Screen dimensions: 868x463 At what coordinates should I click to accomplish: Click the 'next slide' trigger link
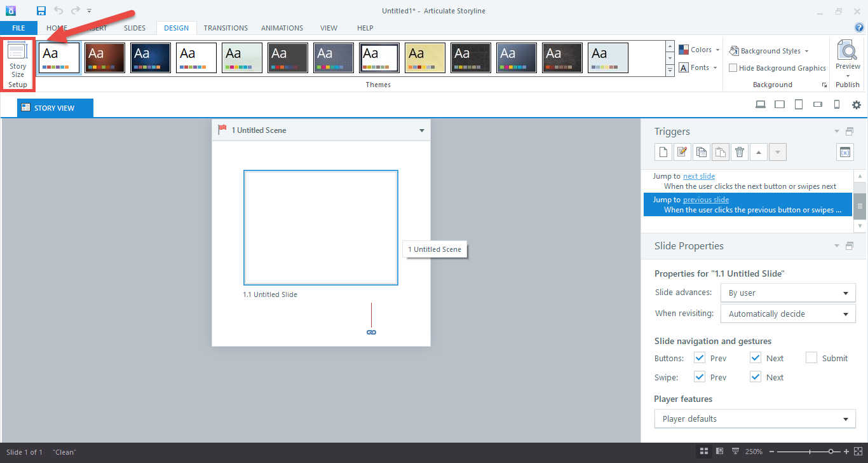tap(699, 176)
